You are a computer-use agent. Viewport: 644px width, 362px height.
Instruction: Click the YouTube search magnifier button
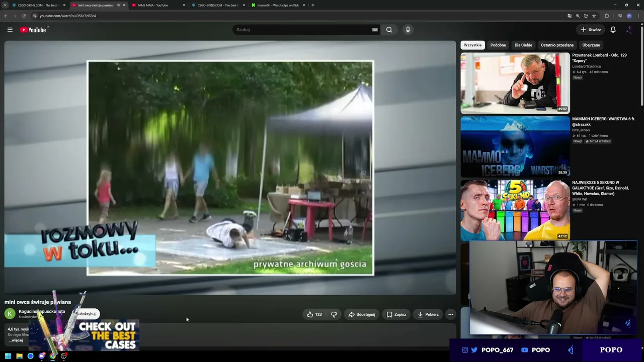coord(389,30)
